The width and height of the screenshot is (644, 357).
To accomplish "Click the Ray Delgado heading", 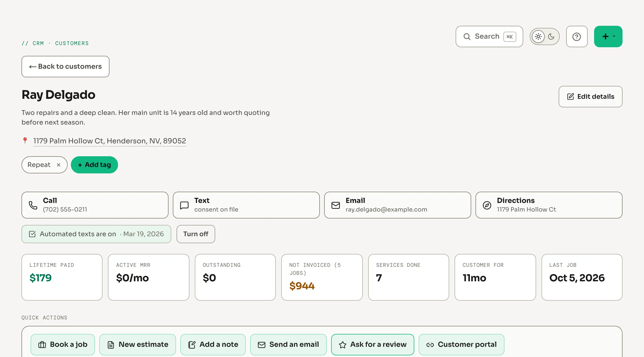I will [58, 95].
